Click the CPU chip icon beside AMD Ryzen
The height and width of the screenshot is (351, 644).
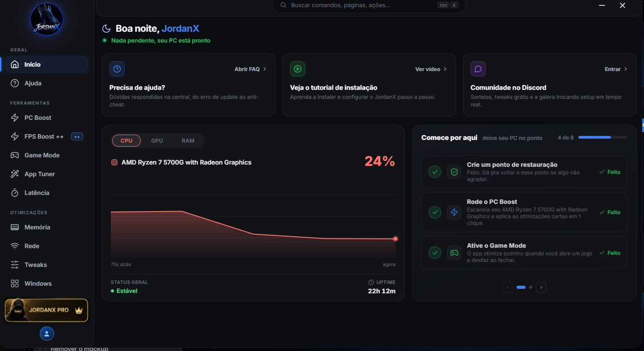click(114, 162)
